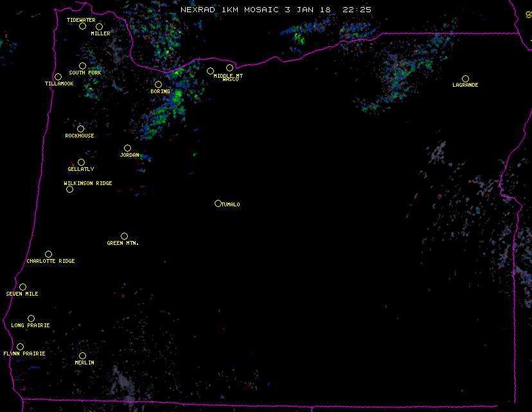The width and height of the screenshot is (532, 412).
Task: Select the Tillamook station circle marker
Action: click(x=58, y=77)
